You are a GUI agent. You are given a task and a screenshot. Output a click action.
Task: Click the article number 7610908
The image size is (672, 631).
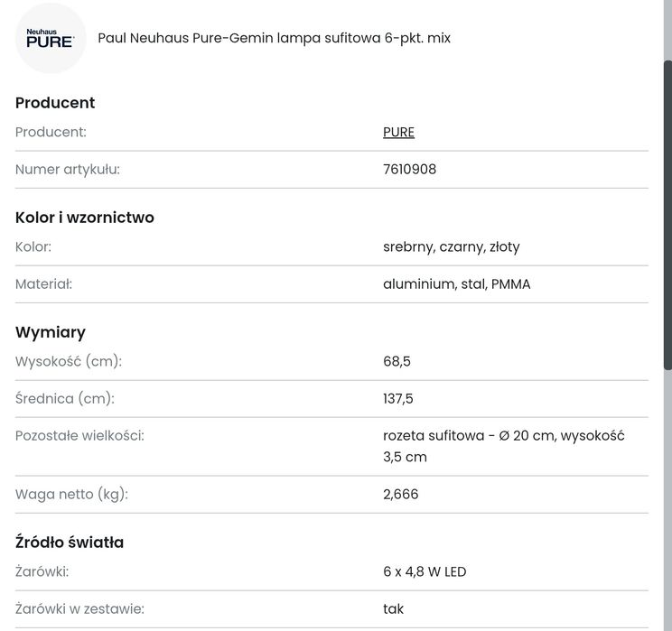409,169
